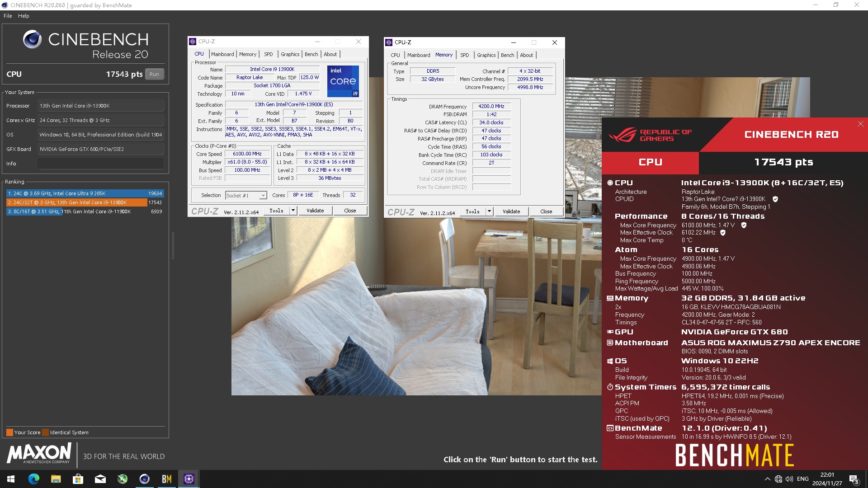The width and height of the screenshot is (868, 488).
Task: Open File Explorer from the taskbar
Action: (56, 479)
